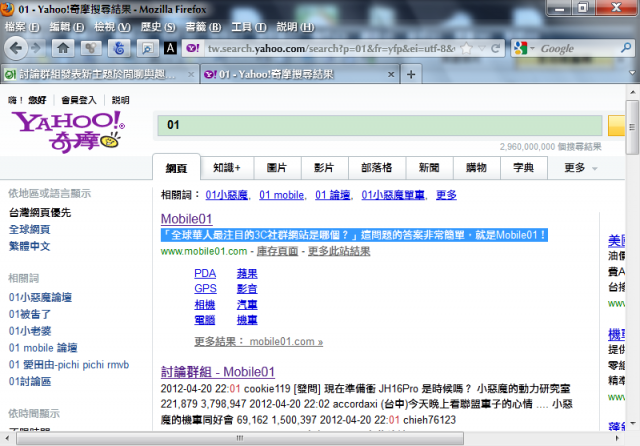Open the 汽車 sitelink
Image resolution: width=640 pixels, height=446 pixels.
(x=247, y=304)
